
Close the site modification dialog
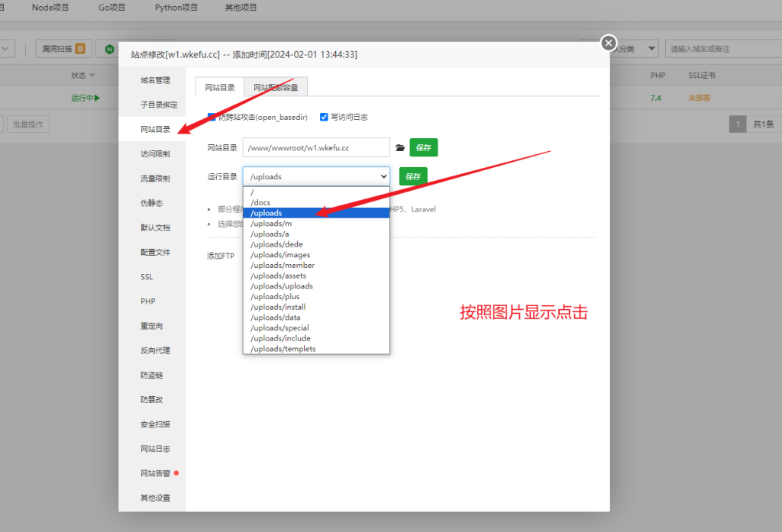[x=609, y=43]
